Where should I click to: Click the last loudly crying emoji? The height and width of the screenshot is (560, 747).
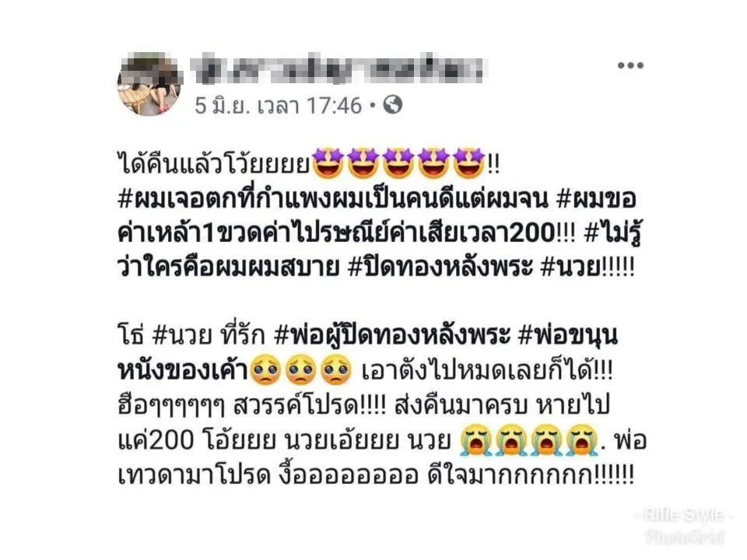pyautogui.click(x=582, y=439)
